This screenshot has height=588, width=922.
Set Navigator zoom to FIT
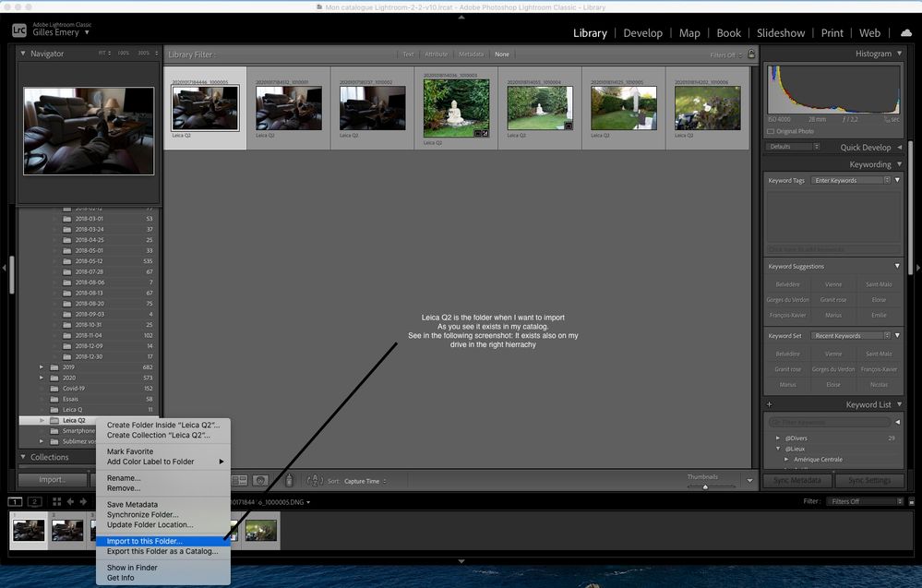[x=104, y=53]
